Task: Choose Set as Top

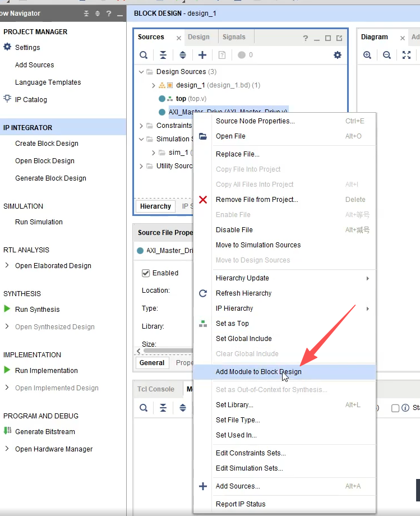Action: pos(284,324)
